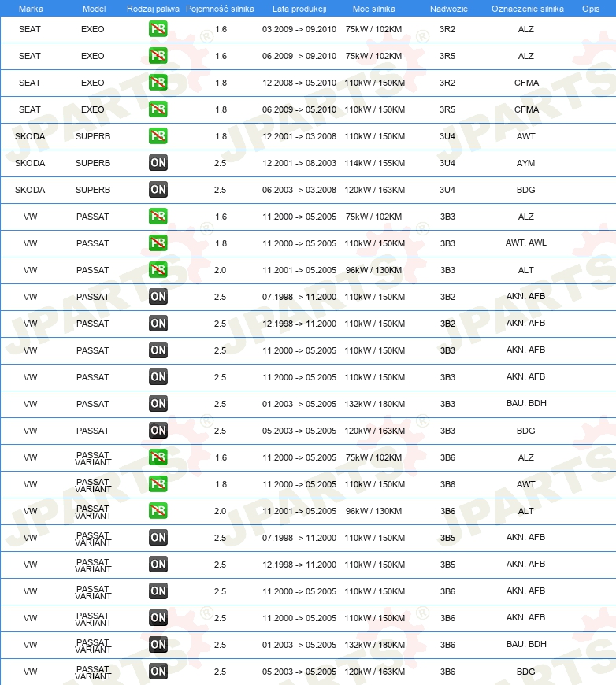Click ON icon in PASSAT 07.1998 3B2 row
The width and height of the screenshot is (616, 685).
pyautogui.click(x=158, y=297)
